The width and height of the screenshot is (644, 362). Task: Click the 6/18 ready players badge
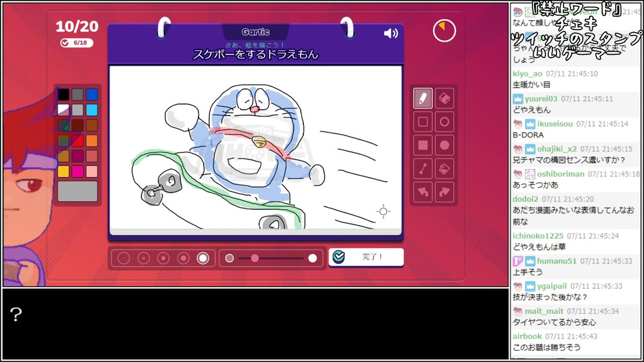[76, 43]
